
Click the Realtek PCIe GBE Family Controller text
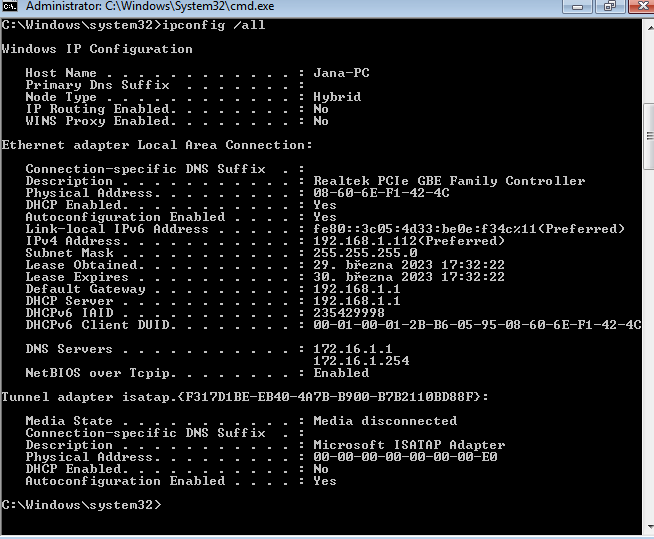(x=449, y=181)
